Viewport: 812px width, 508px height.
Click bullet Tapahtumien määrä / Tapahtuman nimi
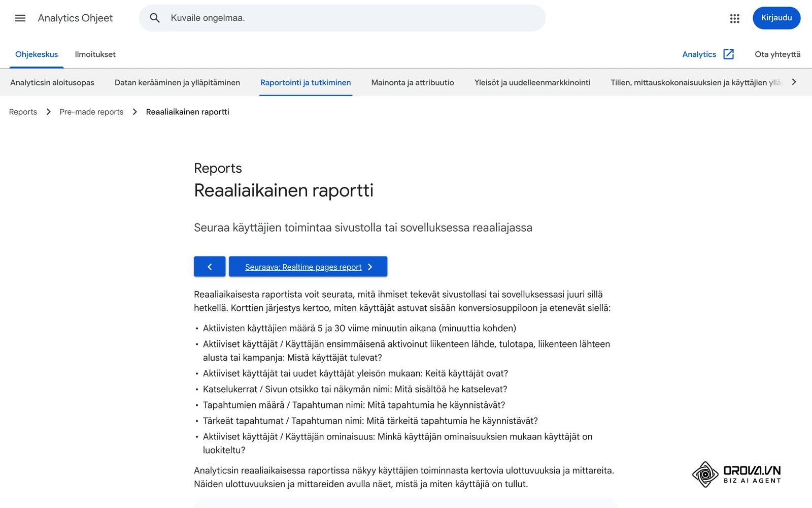[x=354, y=405]
